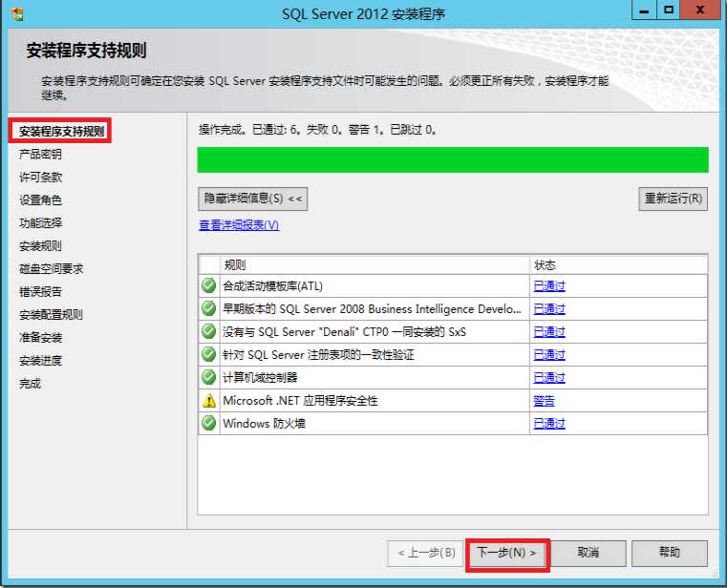The image size is (727, 588).
Task: Select the 设置角色 step in sidebar
Action: point(40,200)
